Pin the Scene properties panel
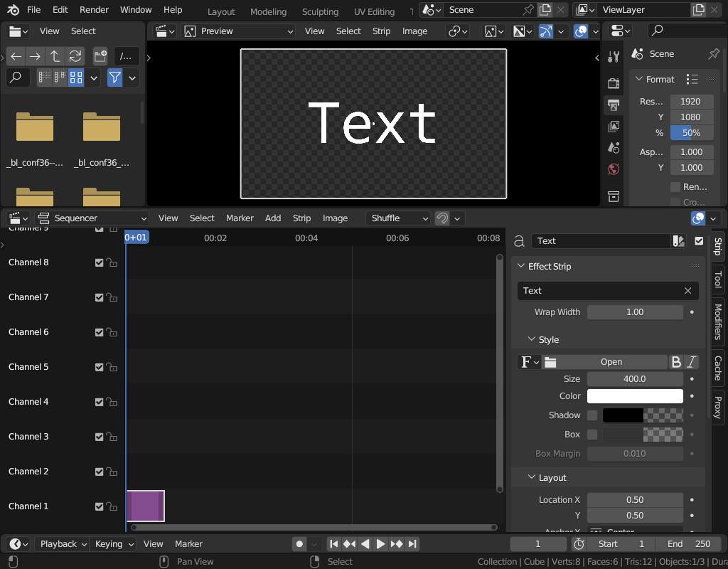Image resolution: width=728 pixels, height=569 pixels. 714,54
